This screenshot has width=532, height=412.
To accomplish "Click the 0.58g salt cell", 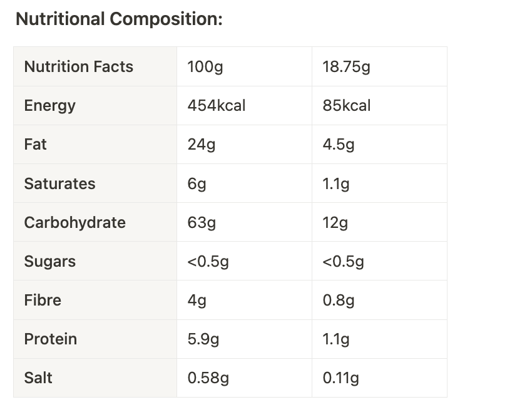I will tap(244, 378).
